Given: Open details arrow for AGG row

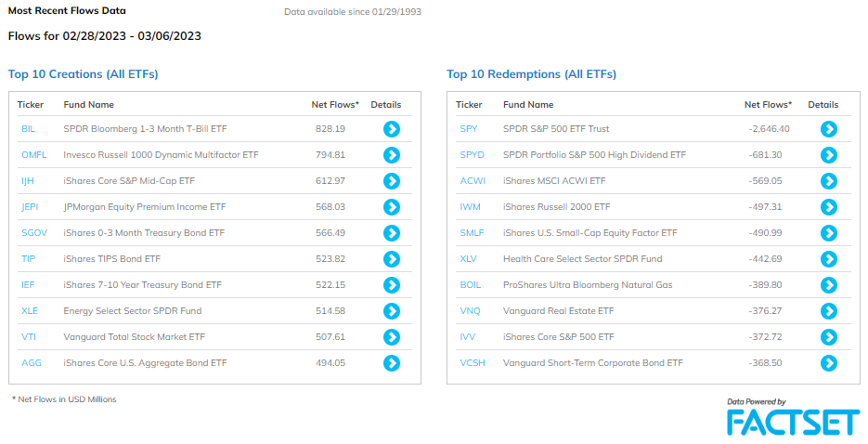Looking at the screenshot, I should pyautogui.click(x=392, y=363).
